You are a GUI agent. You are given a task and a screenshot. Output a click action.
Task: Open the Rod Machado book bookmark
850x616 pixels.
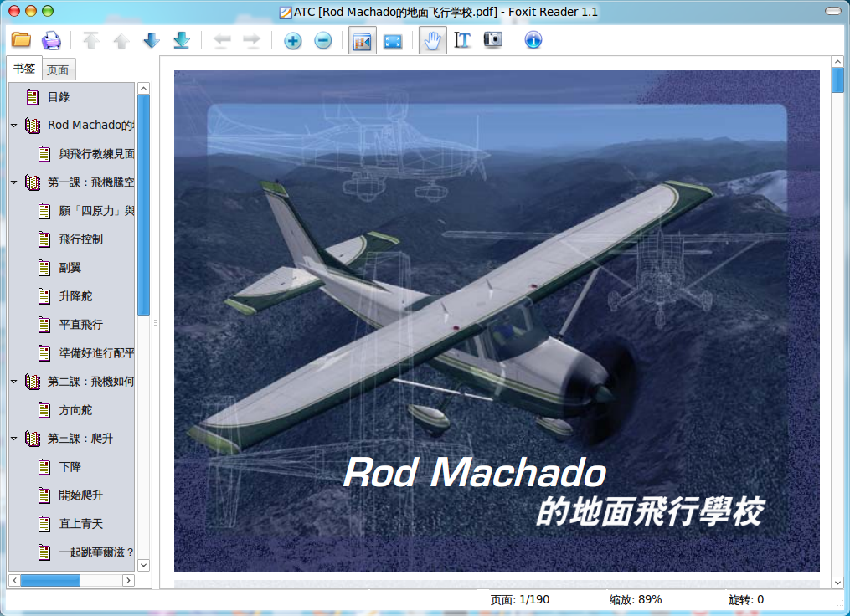click(x=90, y=126)
